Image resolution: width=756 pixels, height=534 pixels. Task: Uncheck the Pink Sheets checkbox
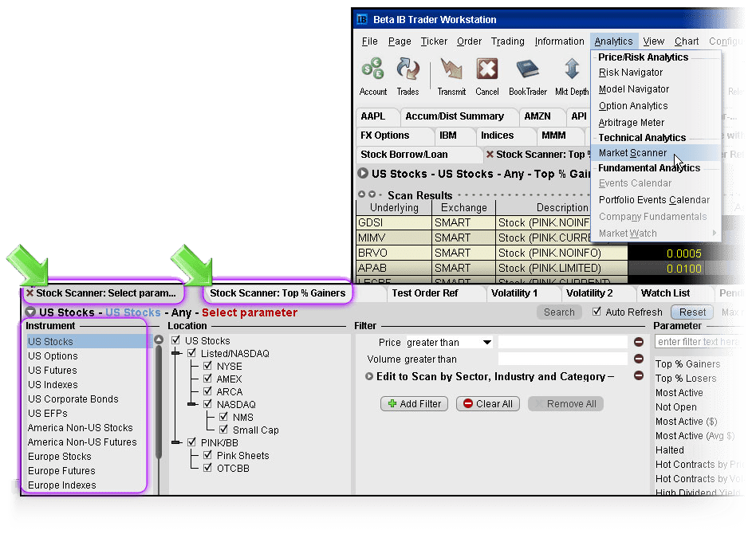[x=209, y=455]
